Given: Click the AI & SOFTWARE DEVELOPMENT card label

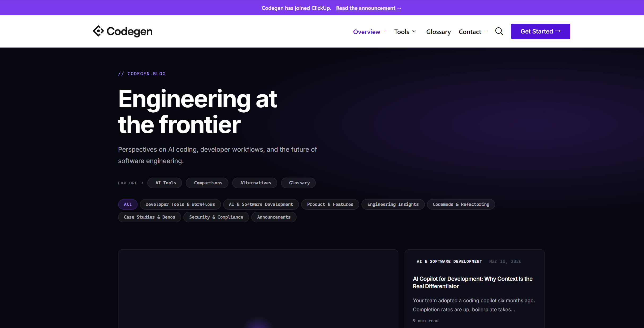Looking at the screenshot, I should [x=449, y=261].
